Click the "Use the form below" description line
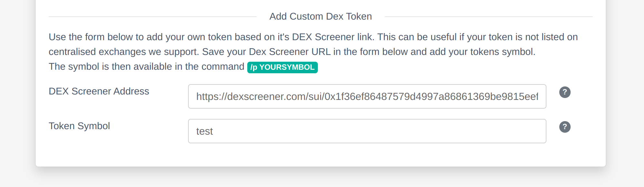This screenshot has width=644, height=187. (x=97, y=37)
